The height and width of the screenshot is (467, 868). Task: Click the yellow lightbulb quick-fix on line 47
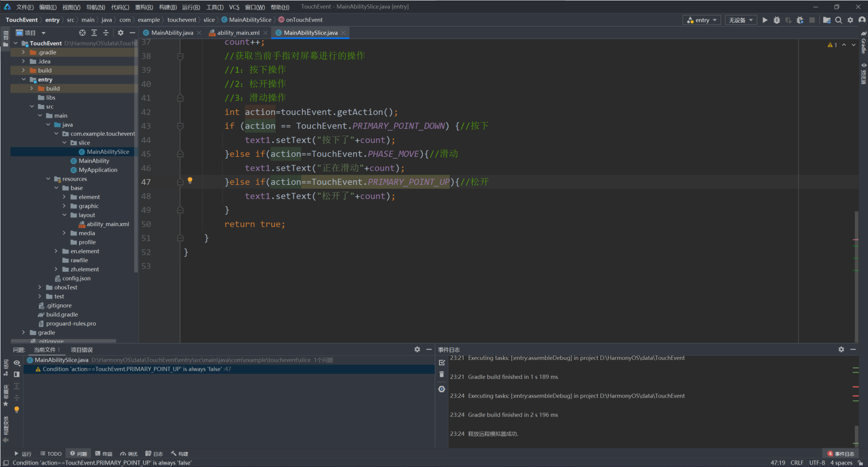(x=190, y=180)
